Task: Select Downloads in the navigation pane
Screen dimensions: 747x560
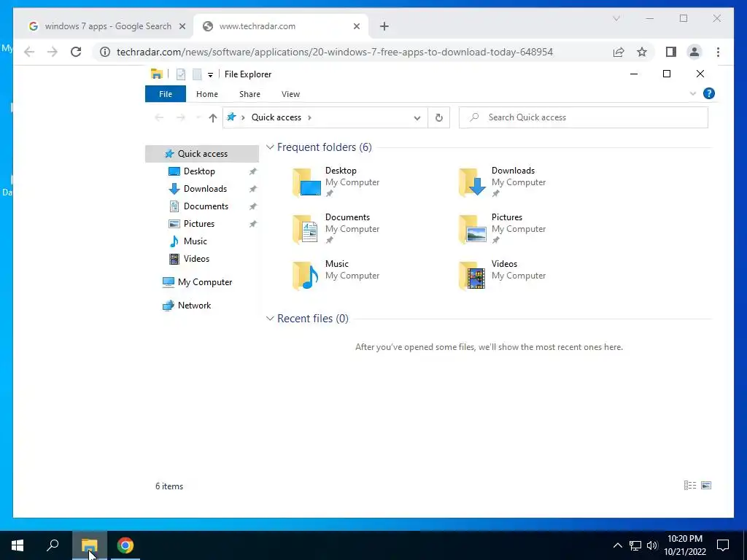Action: point(205,189)
